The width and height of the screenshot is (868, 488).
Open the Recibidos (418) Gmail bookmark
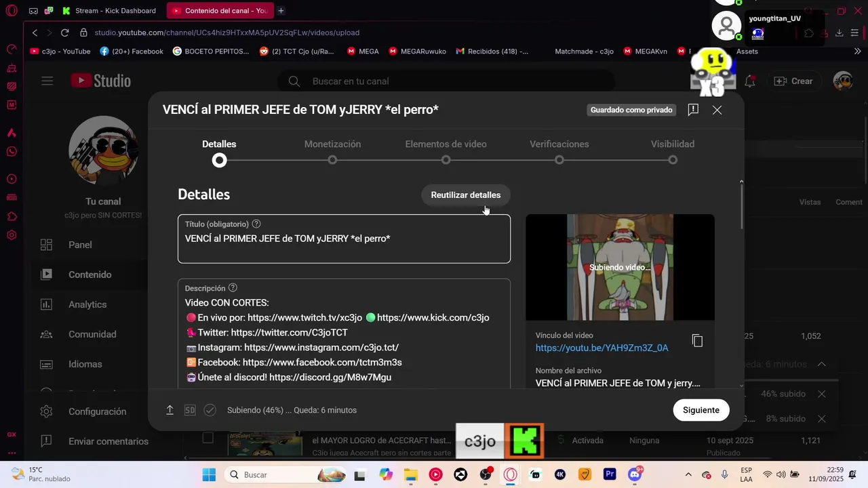tap(492, 51)
